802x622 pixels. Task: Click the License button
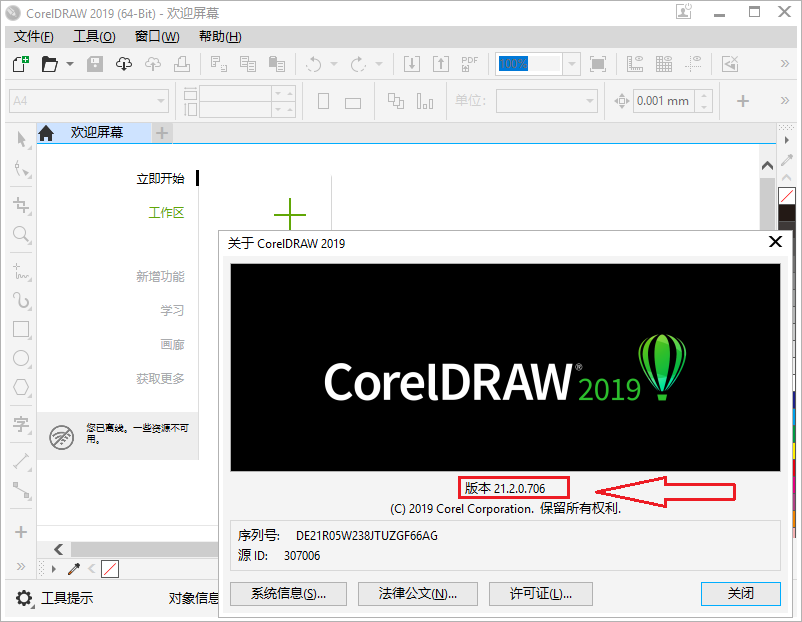[x=541, y=593]
